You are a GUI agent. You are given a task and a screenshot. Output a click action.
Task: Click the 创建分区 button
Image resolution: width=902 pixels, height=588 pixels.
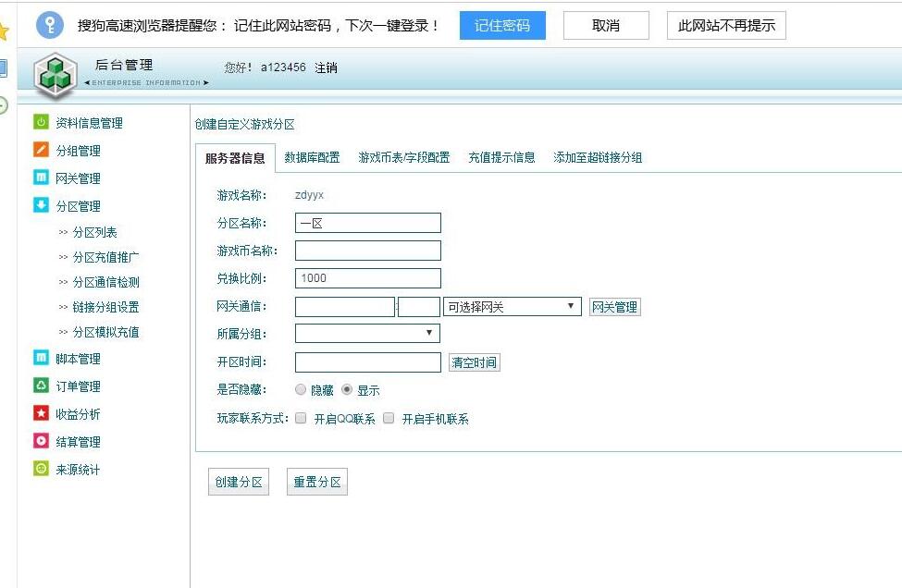[x=239, y=482]
